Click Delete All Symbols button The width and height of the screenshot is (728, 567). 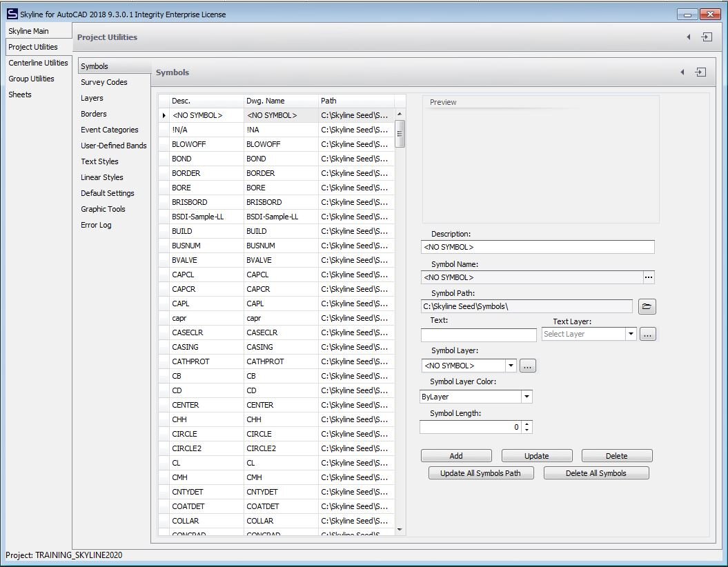[x=596, y=472]
